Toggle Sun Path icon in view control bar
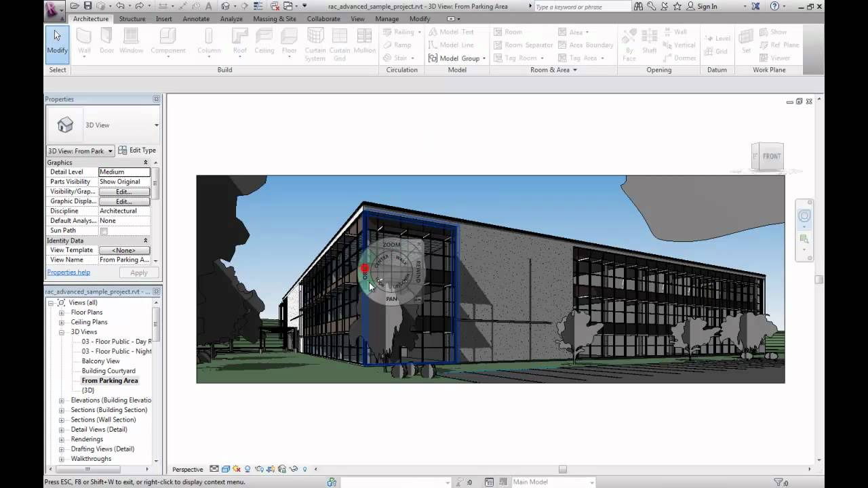 click(237, 469)
